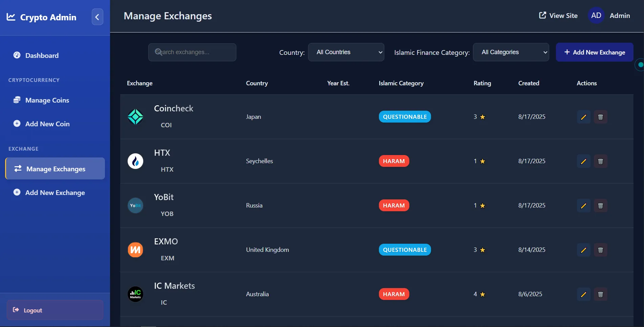This screenshot has height=327, width=644.
Task: Click the YoBit logo
Action: coord(135,205)
